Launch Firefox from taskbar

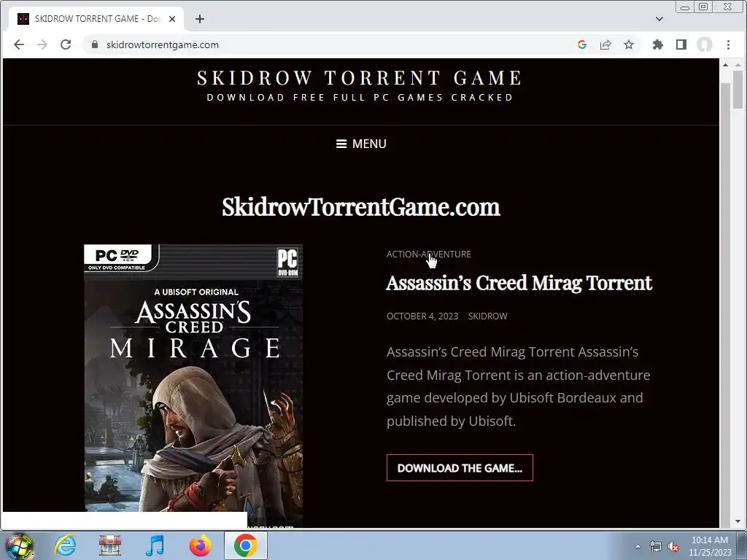tap(200, 545)
